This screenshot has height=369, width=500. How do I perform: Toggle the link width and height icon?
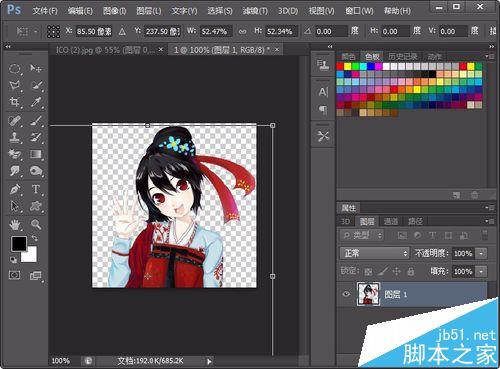pos(243,32)
